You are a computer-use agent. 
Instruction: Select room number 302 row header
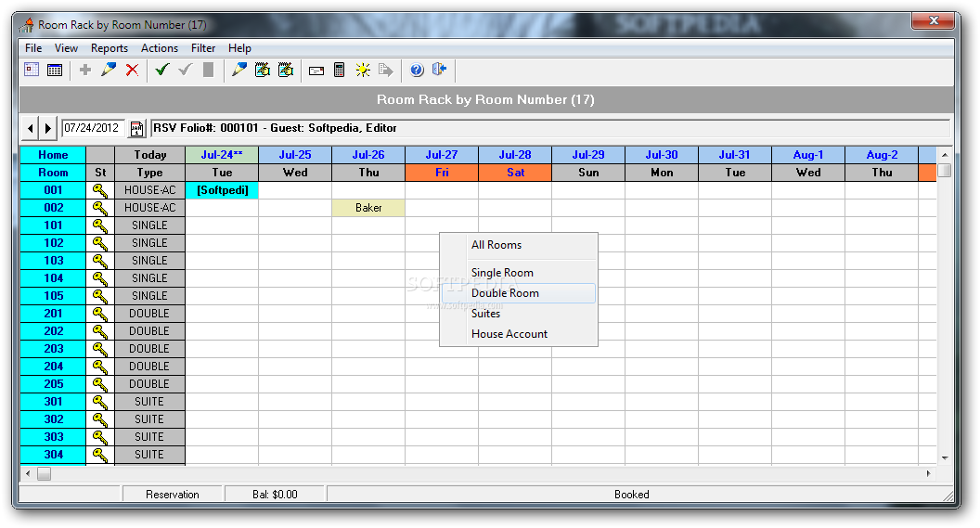tap(53, 419)
